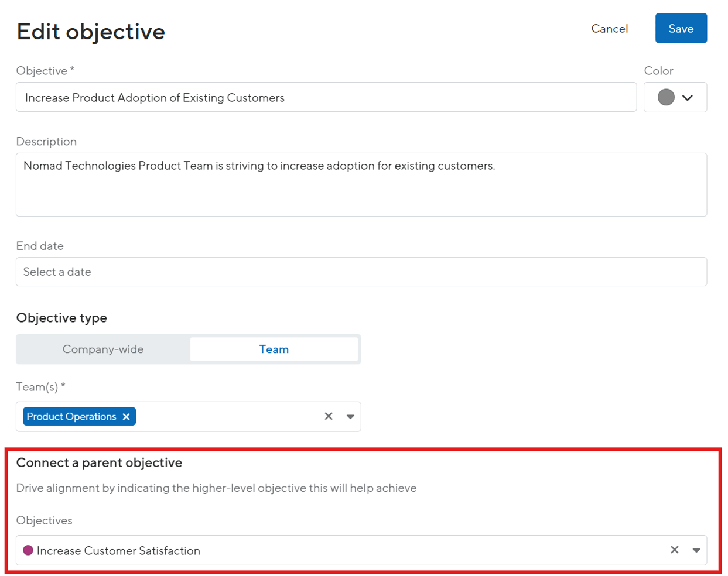728x576 pixels.
Task: Click the caret icon on the Color picker
Action: pos(689,97)
